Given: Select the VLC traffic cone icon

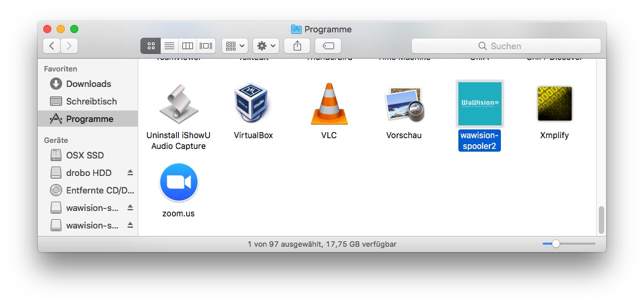Looking at the screenshot, I should [x=329, y=104].
